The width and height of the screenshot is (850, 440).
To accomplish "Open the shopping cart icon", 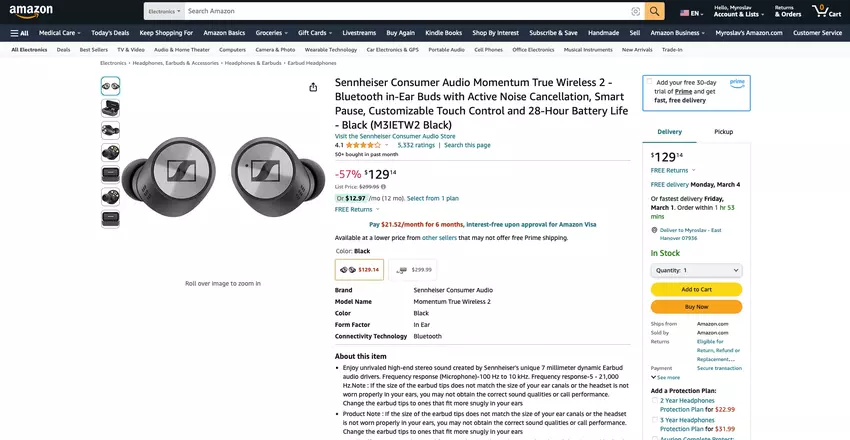I will [822, 11].
